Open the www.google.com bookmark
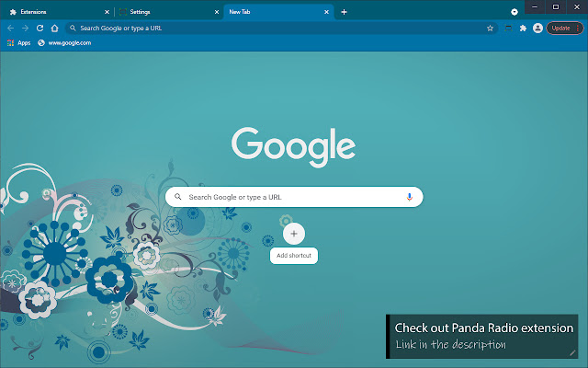This screenshot has width=588, height=368. tap(64, 43)
